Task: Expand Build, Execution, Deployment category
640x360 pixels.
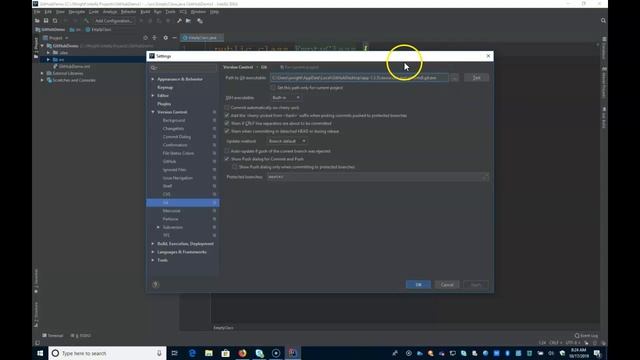Action: pos(153,244)
